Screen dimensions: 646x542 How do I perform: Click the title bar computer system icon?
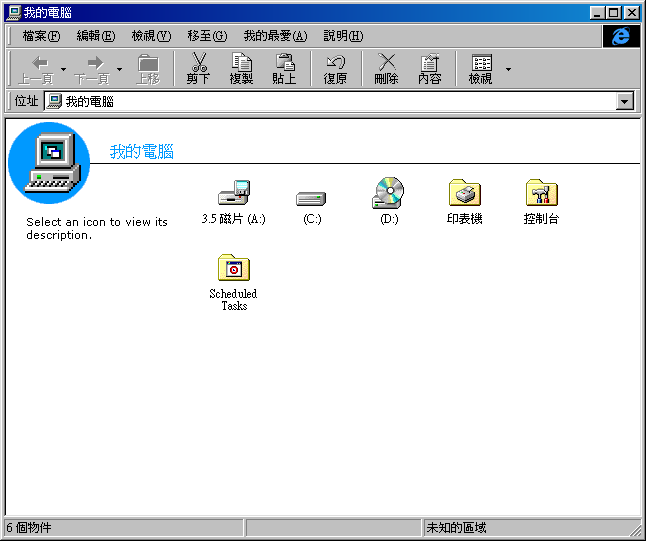tap(14, 13)
